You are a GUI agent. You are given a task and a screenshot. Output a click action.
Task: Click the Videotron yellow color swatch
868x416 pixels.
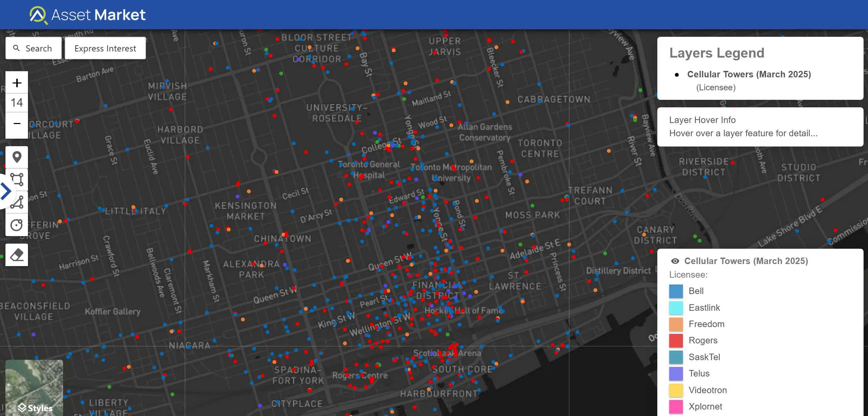[x=676, y=390]
